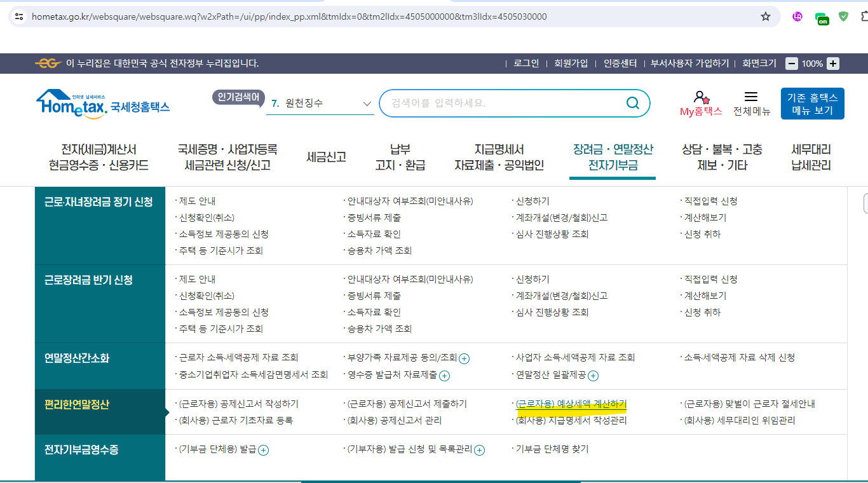868x483 pixels.
Task: Expand plus icon next to (기부금 단체용) 발급
Action: (264, 450)
